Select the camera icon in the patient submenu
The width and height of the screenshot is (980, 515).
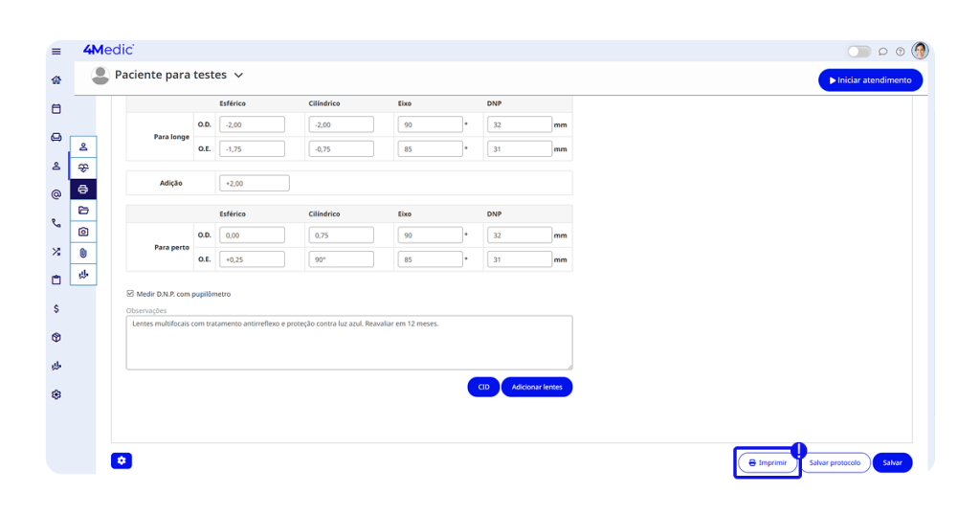pyautogui.click(x=83, y=232)
